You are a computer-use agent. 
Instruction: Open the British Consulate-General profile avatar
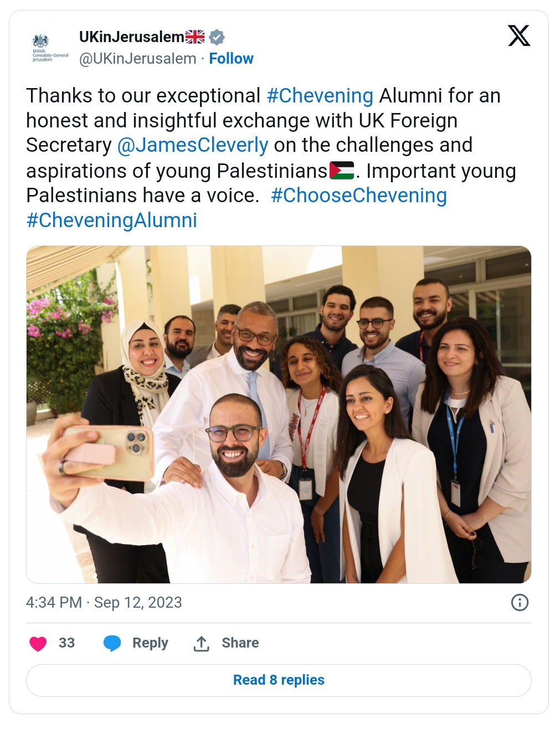(x=50, y=48)
